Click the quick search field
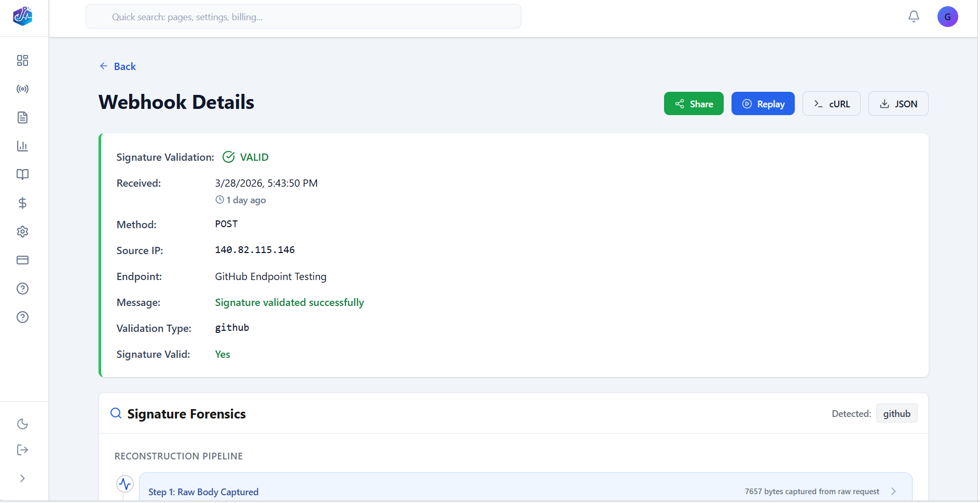The height and width of the screenshot is (503, 980). [303, 16]
